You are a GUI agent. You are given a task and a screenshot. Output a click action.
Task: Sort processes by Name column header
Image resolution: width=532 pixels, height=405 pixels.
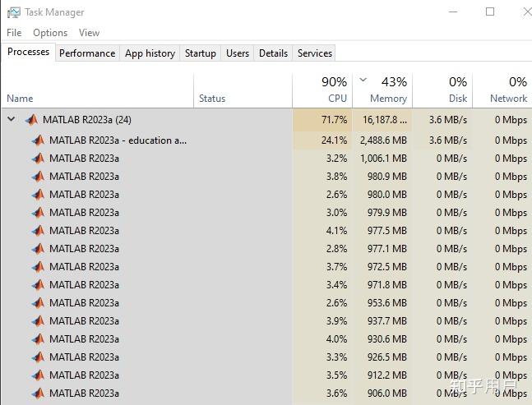pos(98,91)
